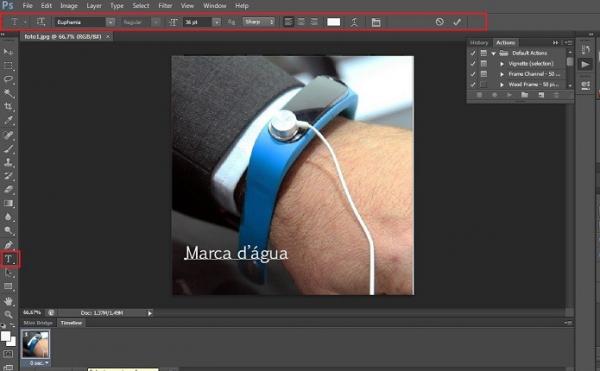Expand the Wood Frame - 50 action
Viewport: 600px width, 371px height.
(x=502, y=85)
